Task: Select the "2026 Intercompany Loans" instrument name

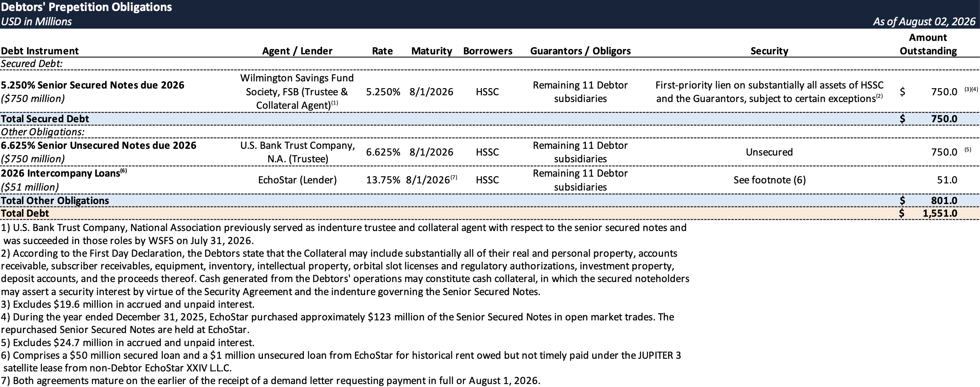Action: pyautogui.click(x=60, y=173)
